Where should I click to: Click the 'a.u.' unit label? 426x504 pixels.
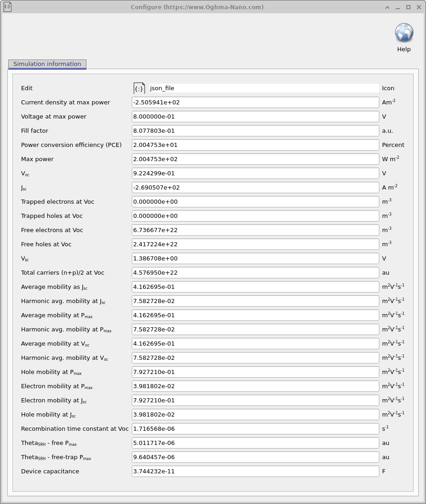(387, 130)
